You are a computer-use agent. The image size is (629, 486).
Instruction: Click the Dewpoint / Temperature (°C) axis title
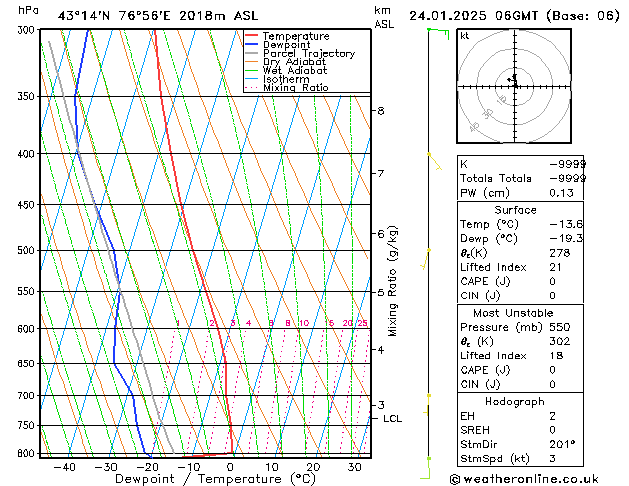215,479
